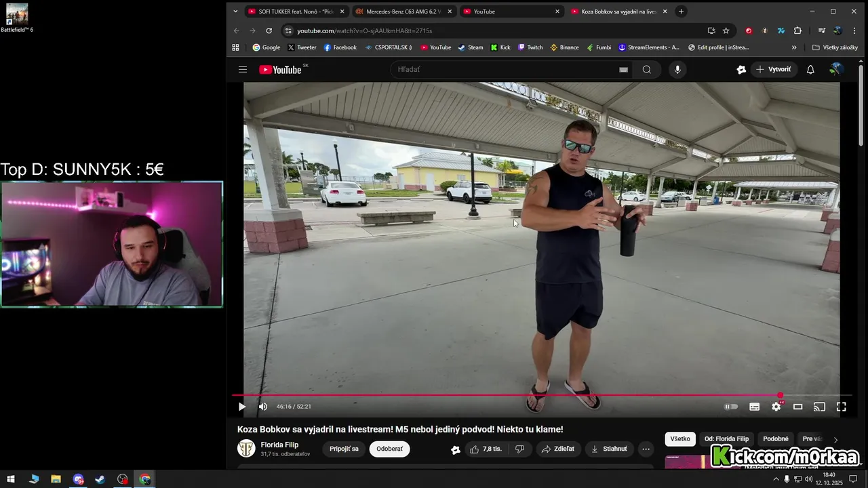
Task: Open the Kick bookmark
Action: (x=500, y=47)
